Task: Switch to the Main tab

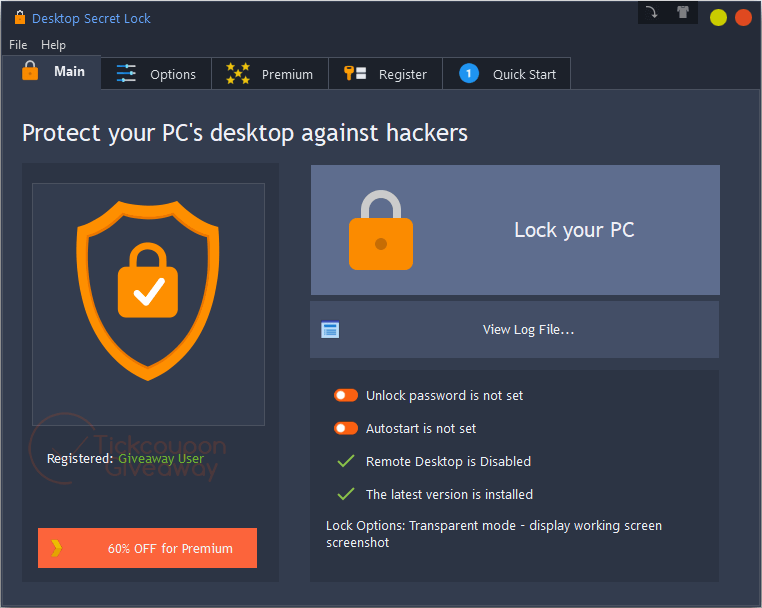Action: click(52, 72)
